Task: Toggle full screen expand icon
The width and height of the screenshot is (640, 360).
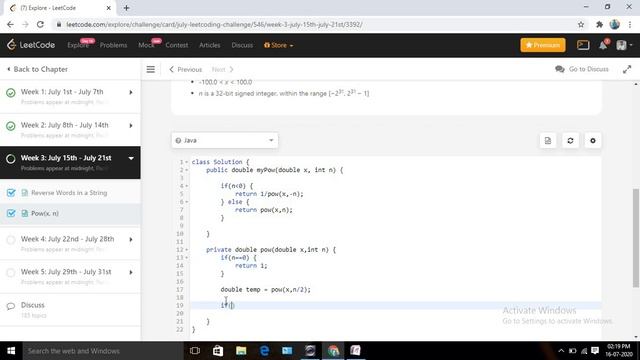Action: pyautogui.click(x=627, y=69)
